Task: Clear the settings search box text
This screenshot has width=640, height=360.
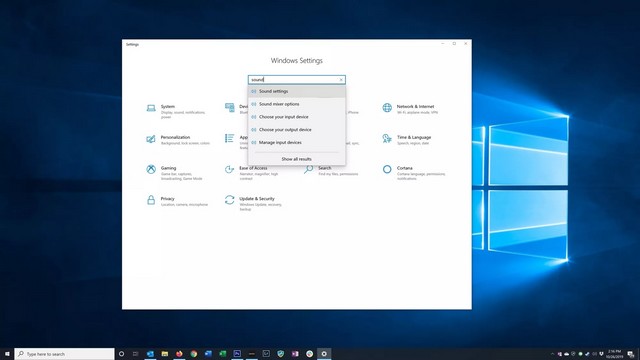Action: point(341,80)
